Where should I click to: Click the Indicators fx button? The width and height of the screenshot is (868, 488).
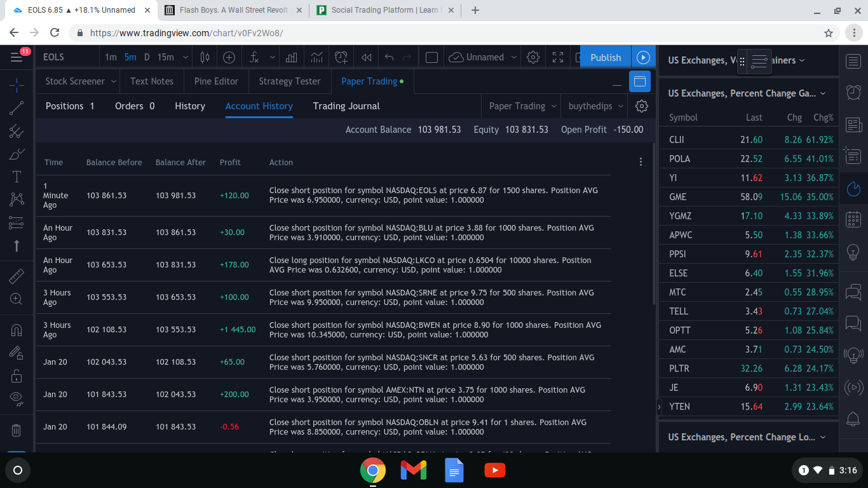point(254,57)
